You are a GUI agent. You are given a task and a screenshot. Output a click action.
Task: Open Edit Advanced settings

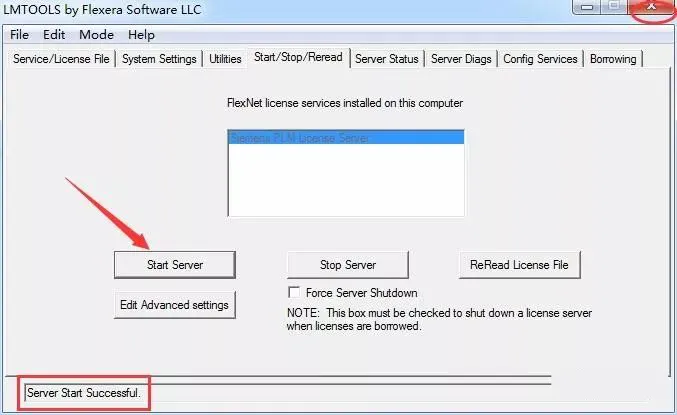coord(175,305)
